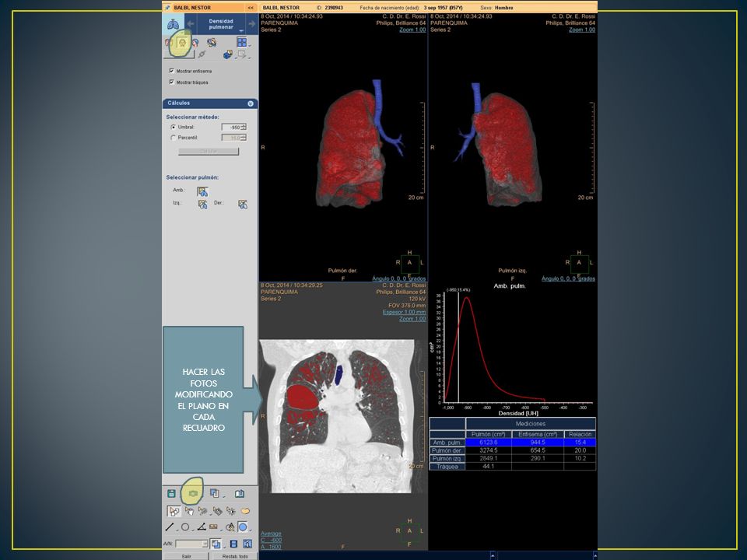Select the Pulmón izq. row header
The image size is (747, 560).
pyautogui.click(x=447, y=459)
